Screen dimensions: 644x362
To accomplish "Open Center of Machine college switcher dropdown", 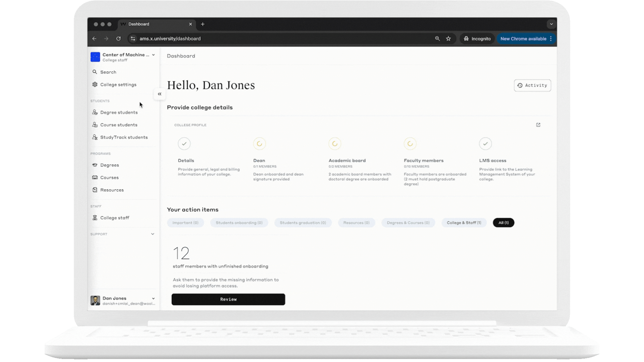I will click(153, 55).
